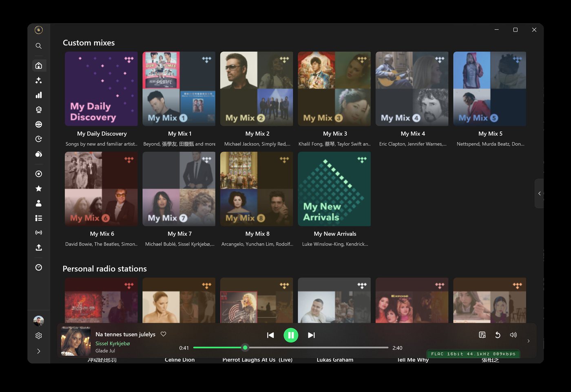
Task: Click the 'Custom mixes' section heading
Action: tap(89, 43)
